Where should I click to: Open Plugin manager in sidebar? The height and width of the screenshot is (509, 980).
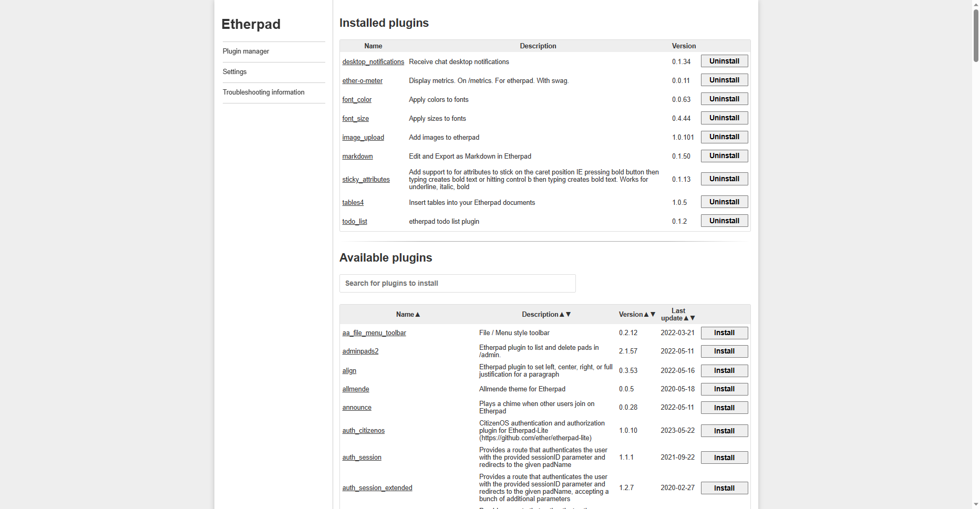[x=246, y=51]
